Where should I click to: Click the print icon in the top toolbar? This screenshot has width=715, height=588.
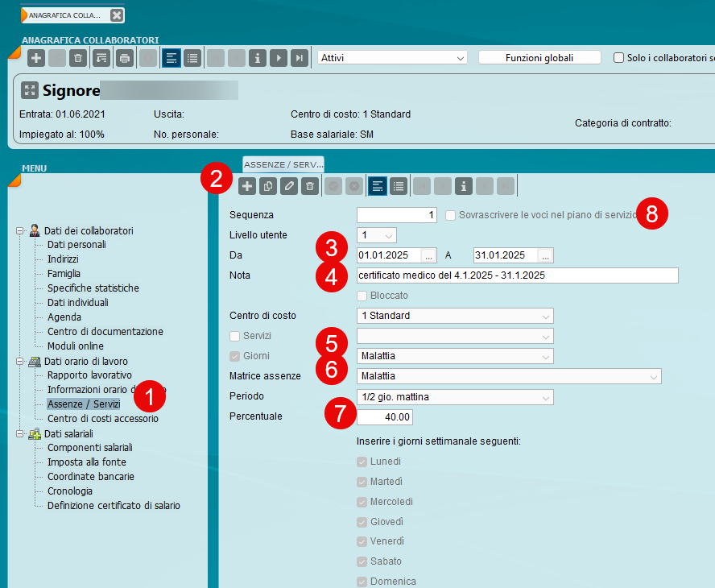(x=124, y=58)
